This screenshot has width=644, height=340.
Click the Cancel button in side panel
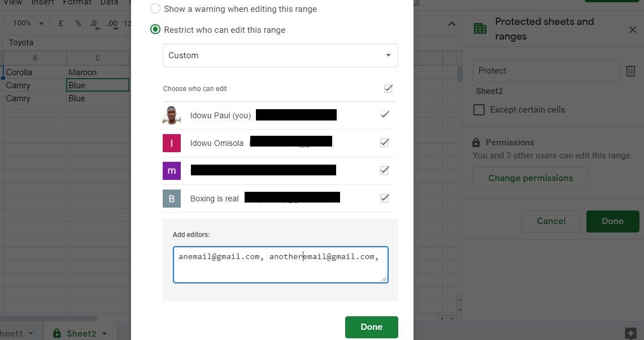(x=551, y=221)
